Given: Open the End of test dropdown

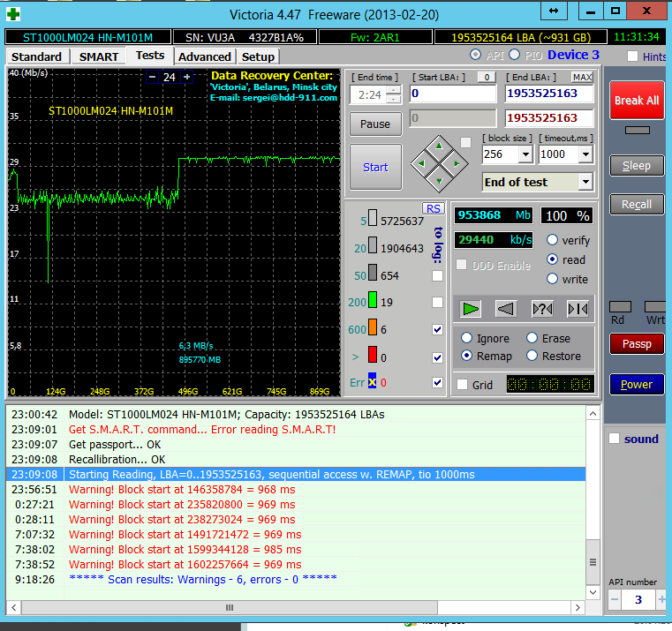Looking at the screenshot, I should pos(585,182).
